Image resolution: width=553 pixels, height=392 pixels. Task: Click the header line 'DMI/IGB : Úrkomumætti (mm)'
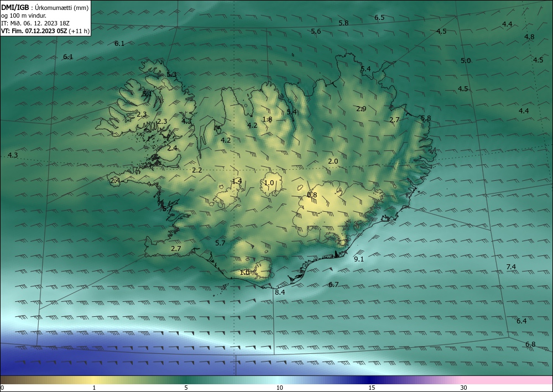45,8
